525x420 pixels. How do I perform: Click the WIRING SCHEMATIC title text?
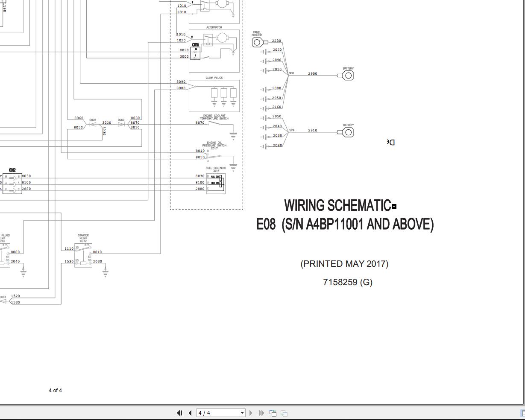click(x=337, y=205)
